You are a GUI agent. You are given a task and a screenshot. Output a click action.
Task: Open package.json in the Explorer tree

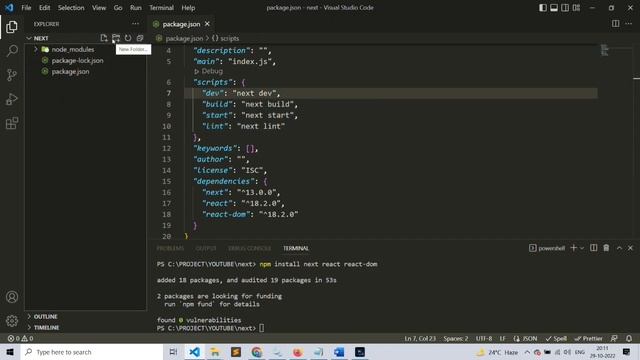70,71
